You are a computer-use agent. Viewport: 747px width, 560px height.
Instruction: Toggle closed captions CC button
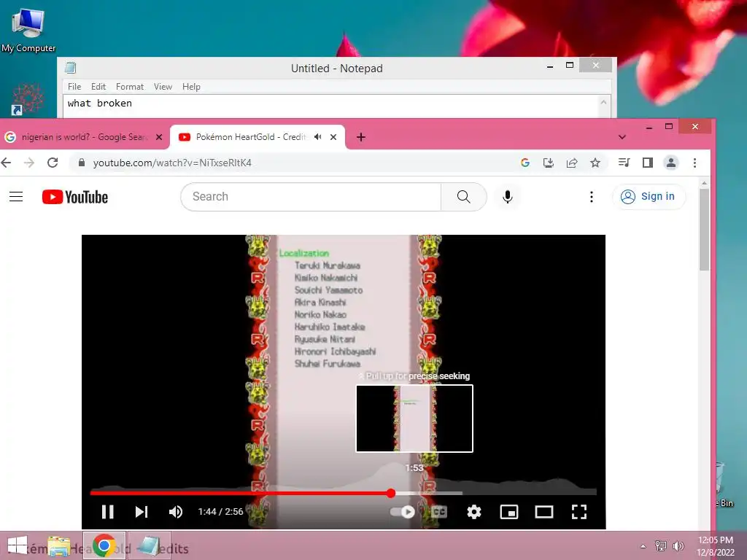coord(439,512)
